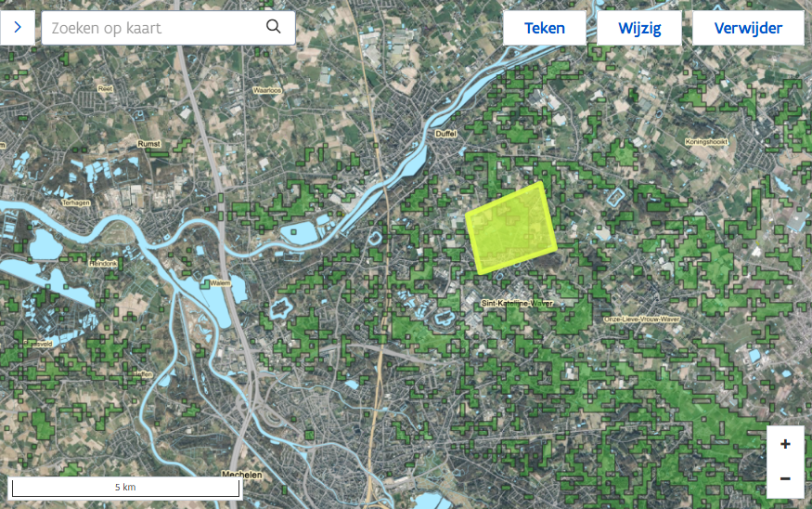
Task: Click the Rumst town label
Action: coord(149,144)
